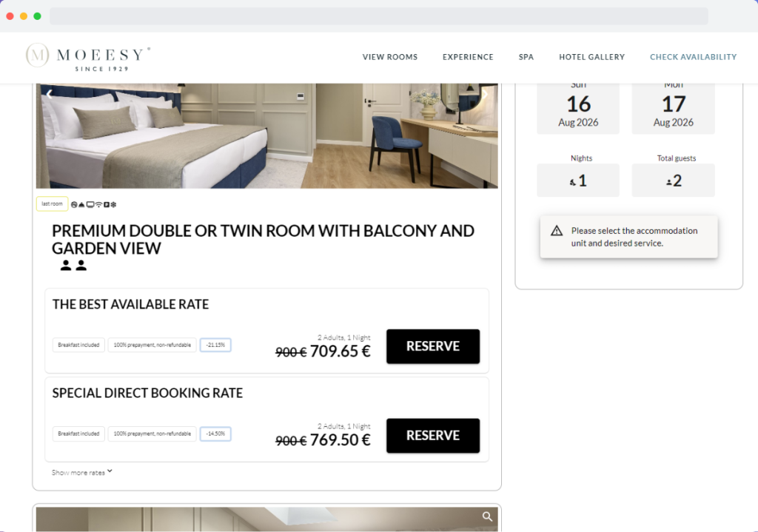This screenshot has width=758, height=532.
Task: Click prepayment non-refundable tag under Best Available Rate
Action: (152, 345)
